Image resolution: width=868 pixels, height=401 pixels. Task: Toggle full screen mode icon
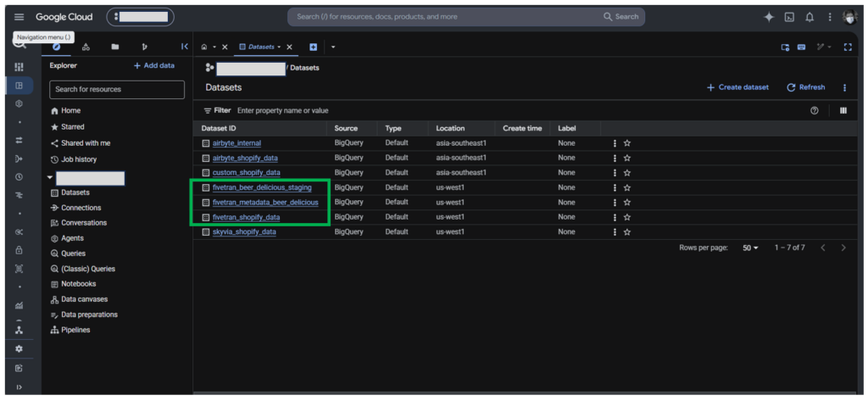pyautogui.click(x=848, y=47)
